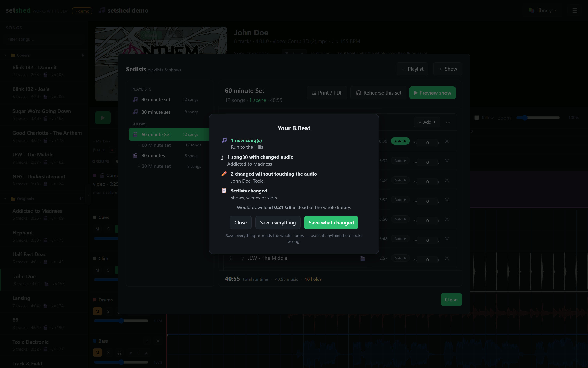
Task: Click the Drums volume slider
Action: click(121, 321)
